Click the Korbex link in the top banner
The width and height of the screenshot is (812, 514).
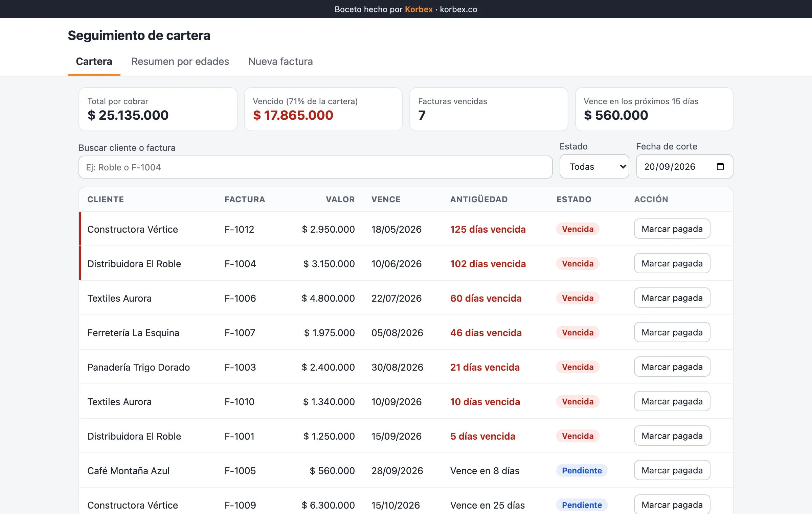(x=419, y=9)
